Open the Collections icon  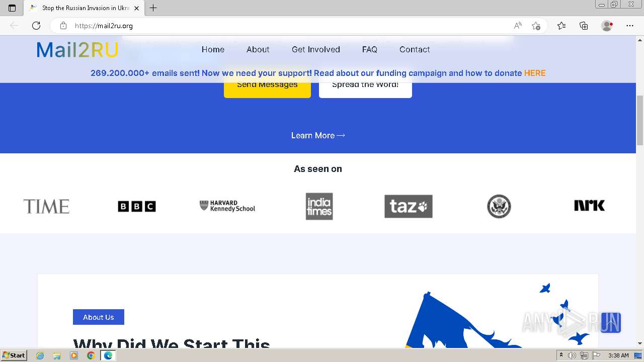tap(584, 26)
